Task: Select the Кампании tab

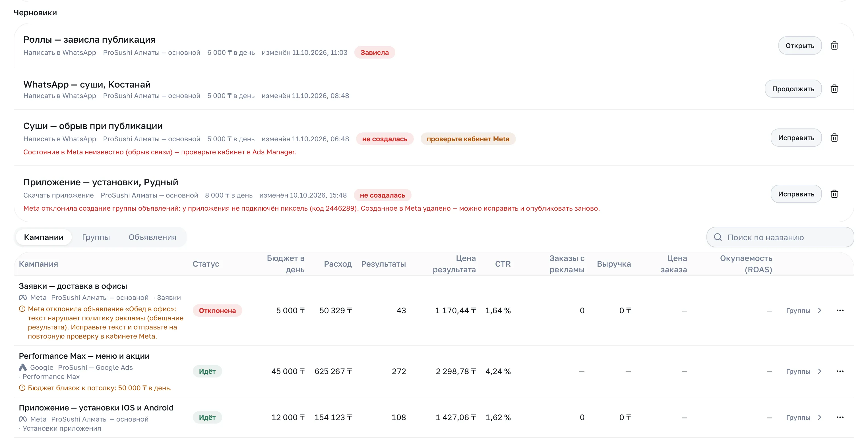Action: pyautogui.click(x=44, y=237)
